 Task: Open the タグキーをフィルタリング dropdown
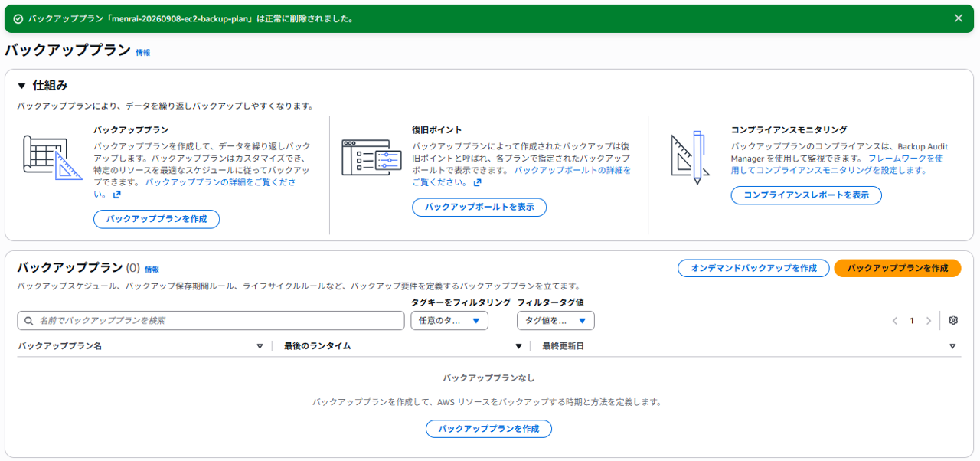click(449, 321)
